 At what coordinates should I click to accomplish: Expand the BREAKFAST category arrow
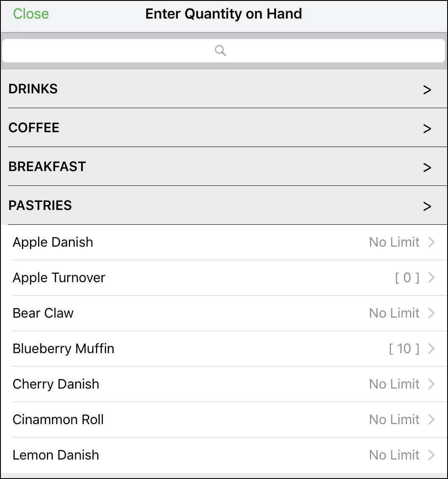[x=427, y=167]
